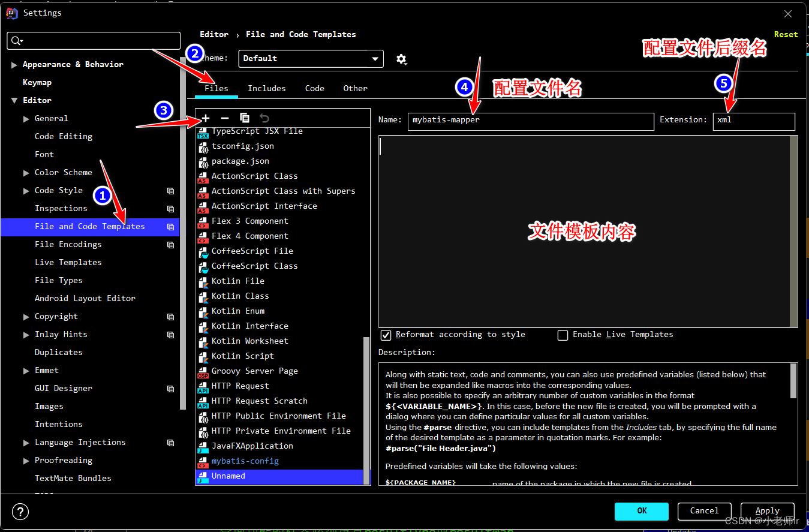The image size is (809, 532).
Task: Click the Reset link
Action: pyautogui.click(x=786, y=35)
